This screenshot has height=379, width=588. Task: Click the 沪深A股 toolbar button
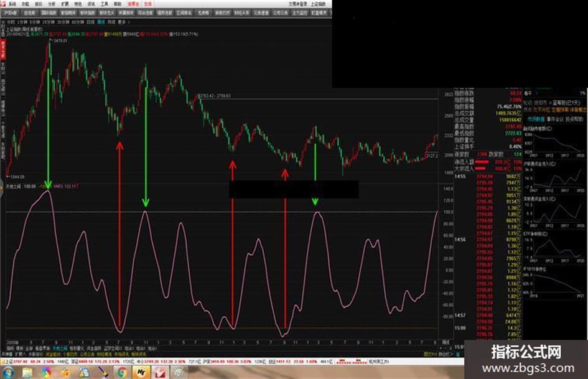click(11, 13)
